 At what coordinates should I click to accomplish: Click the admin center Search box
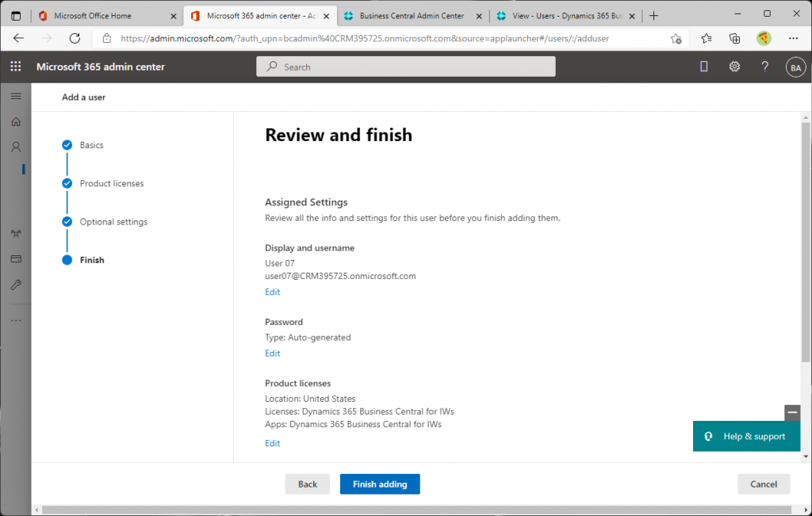pyautogui.click(x=405, y=67)
